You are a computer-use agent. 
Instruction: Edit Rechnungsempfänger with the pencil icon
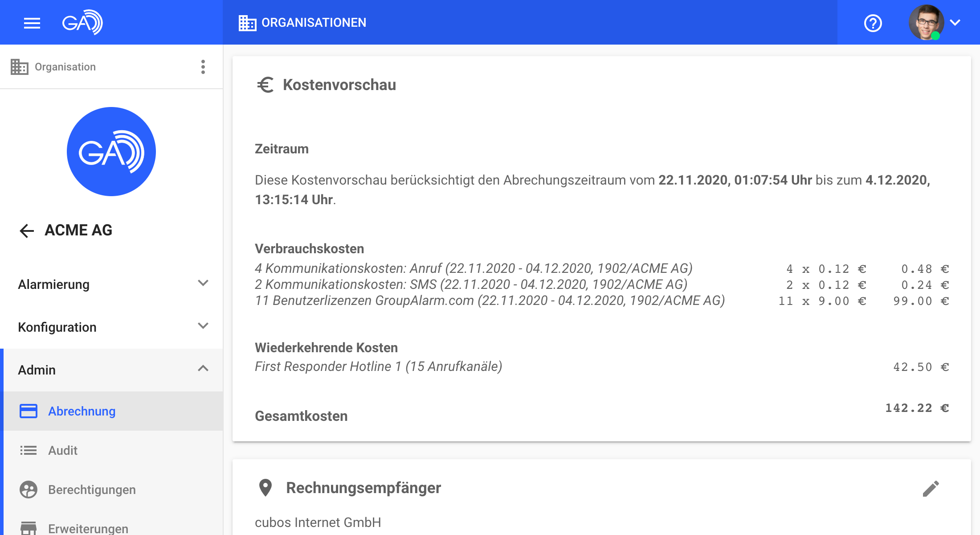(931, 488)
